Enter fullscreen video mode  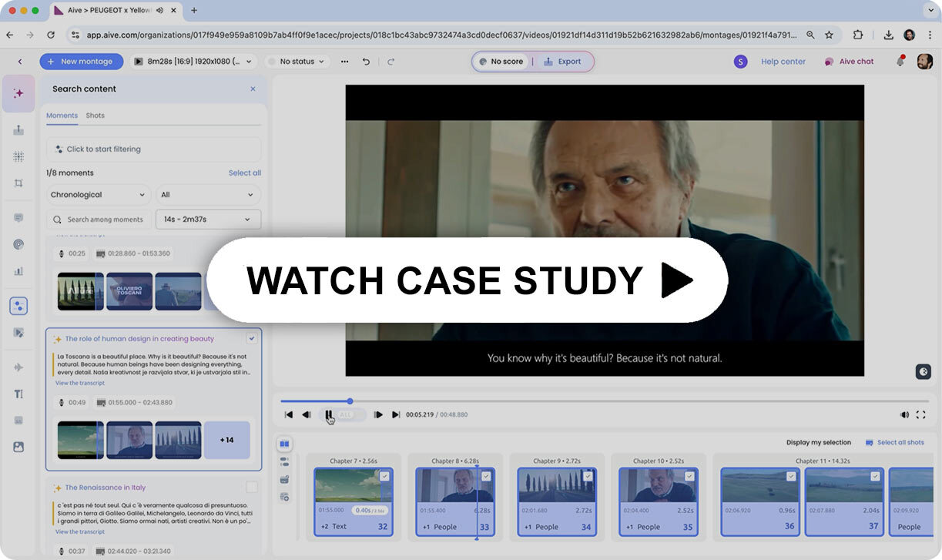click(x=921, y=414)
